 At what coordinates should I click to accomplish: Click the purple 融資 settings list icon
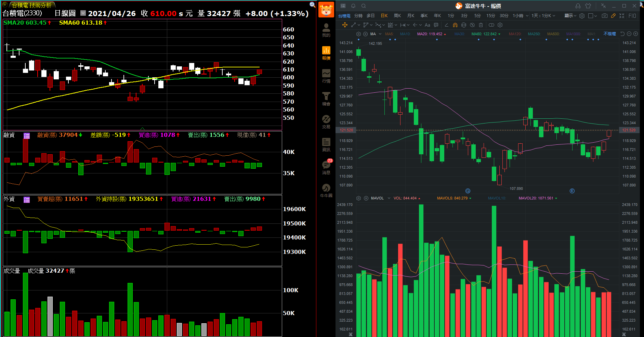27,135
